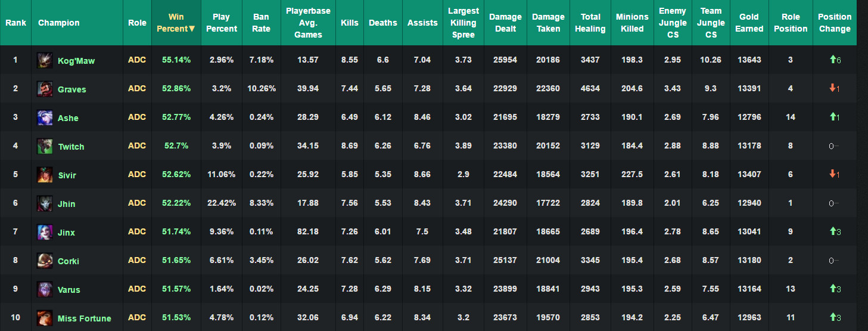Image resolution: width=868 pixels, height=331 pixels.
Task: Open Varus champion name link
Action: click(69, 290)
